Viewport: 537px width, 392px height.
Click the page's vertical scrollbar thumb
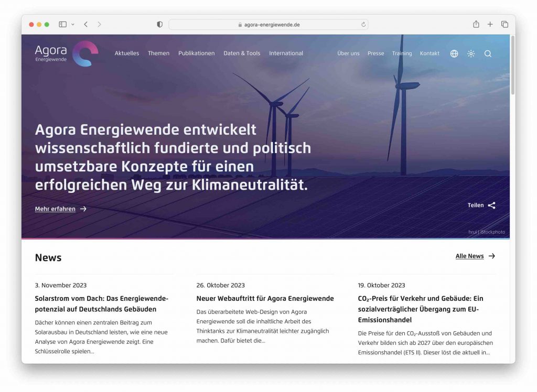pyautogui.click(x=513, y=64)
